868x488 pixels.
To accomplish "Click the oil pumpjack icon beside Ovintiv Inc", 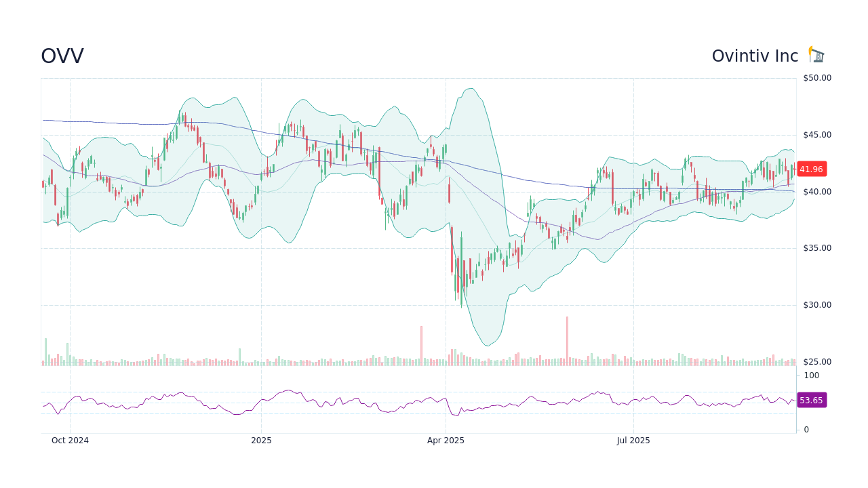I will pos(816,54).
